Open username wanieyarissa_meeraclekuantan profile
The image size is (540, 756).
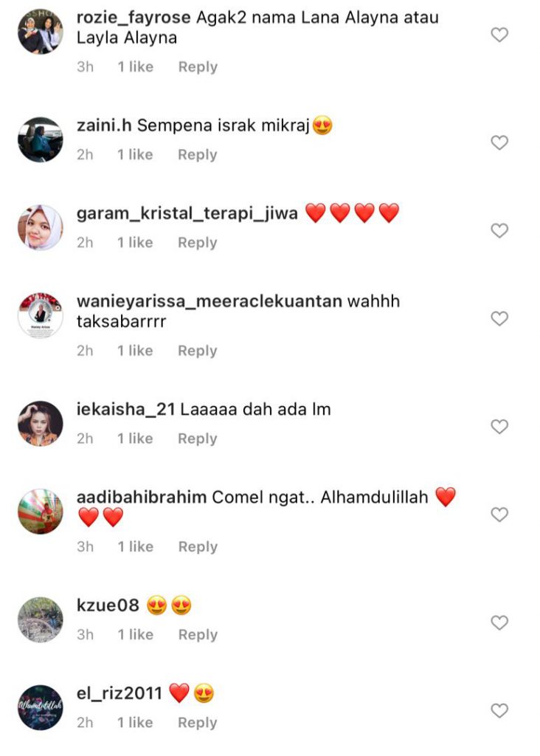point(209,301)
